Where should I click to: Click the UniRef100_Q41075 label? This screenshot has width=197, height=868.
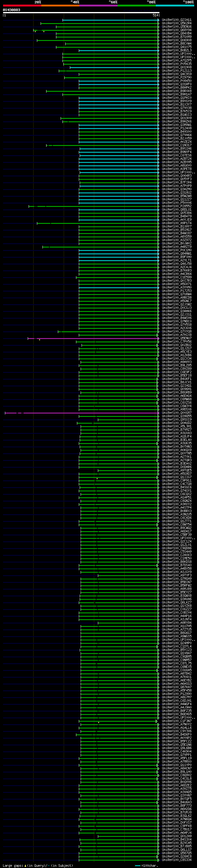pos(176,47)
